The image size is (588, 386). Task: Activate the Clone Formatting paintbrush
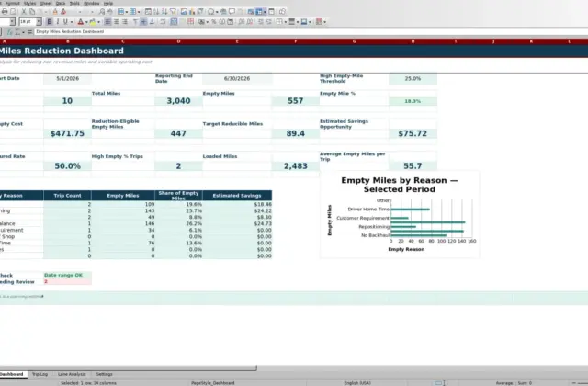click(x=55, y=12)
